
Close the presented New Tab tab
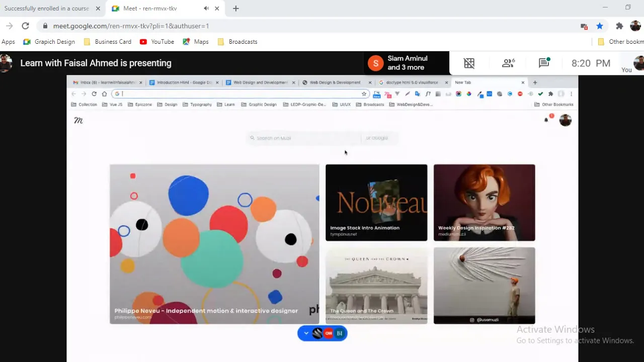click(x=523, y=82)
